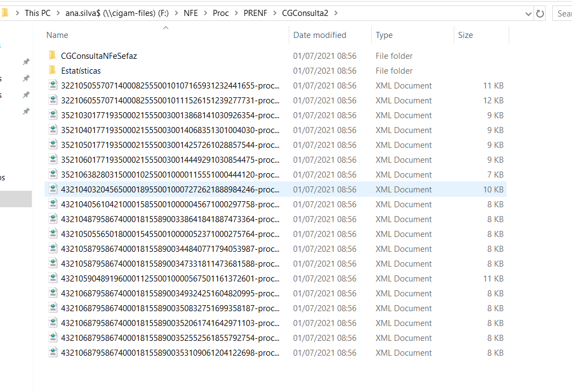This screenshot has height=392, width=572.
Task: Click the folder icon at address bar start
Action: coord(5,13)
